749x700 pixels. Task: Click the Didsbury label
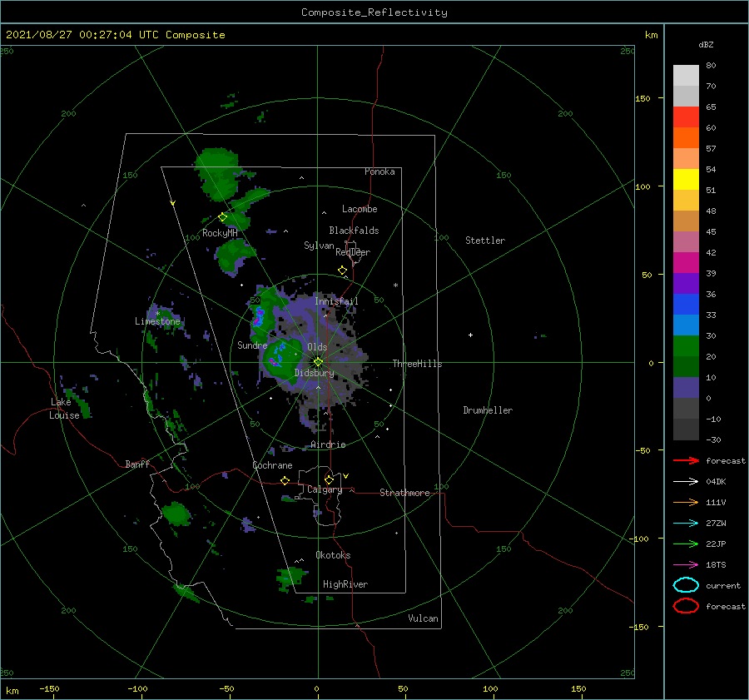coord(315,373)
